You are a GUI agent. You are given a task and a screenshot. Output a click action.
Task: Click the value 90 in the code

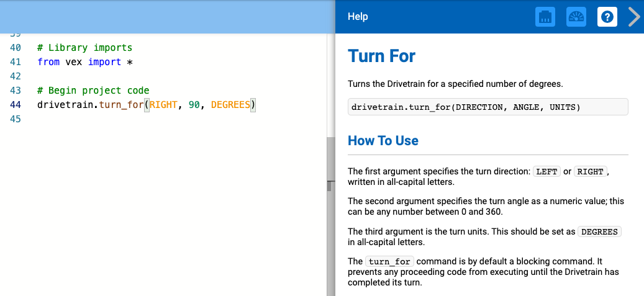pyautogui.click(x=194, y=105)
